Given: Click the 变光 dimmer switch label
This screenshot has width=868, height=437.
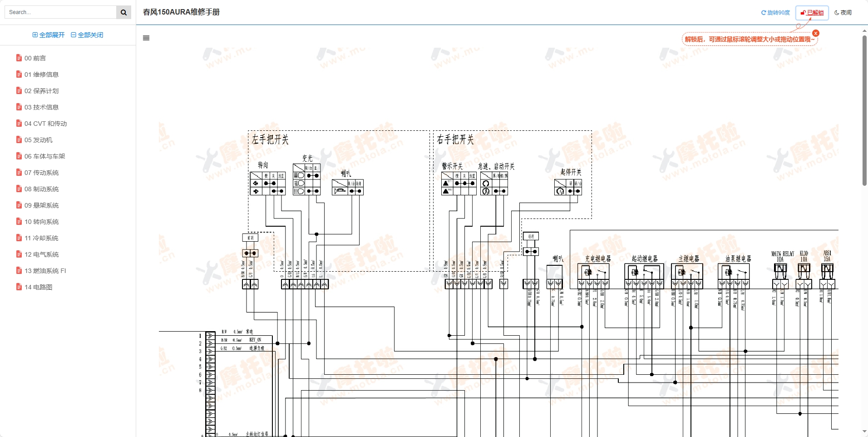Looking at the screenshot, I should (307, 158).
